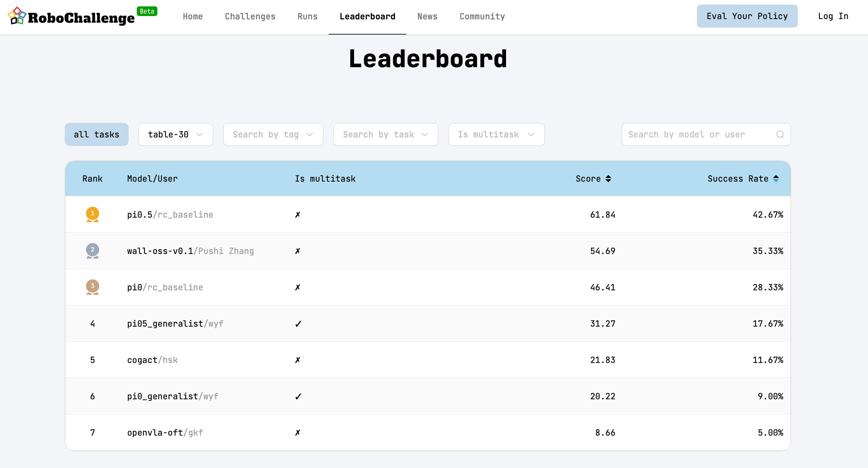Image resolution: width=868 pixels, height=468 pixels.
Task: Expand the Is multitask filter dropdown
Action: (496, 134)
